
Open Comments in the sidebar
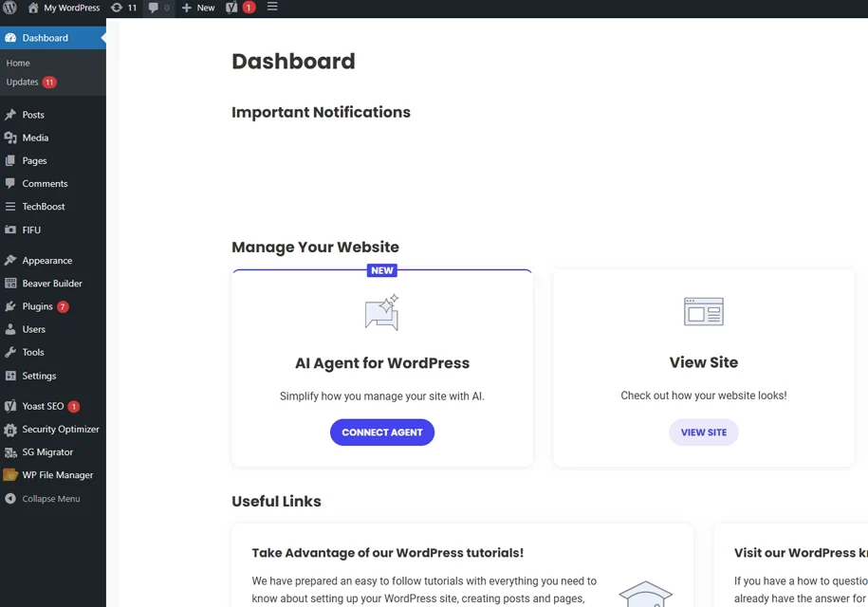(x=45, y=184)
